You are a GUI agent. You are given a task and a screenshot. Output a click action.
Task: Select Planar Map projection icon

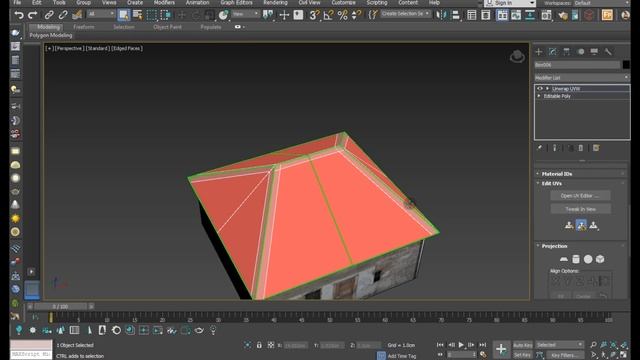tap(564, 259)
